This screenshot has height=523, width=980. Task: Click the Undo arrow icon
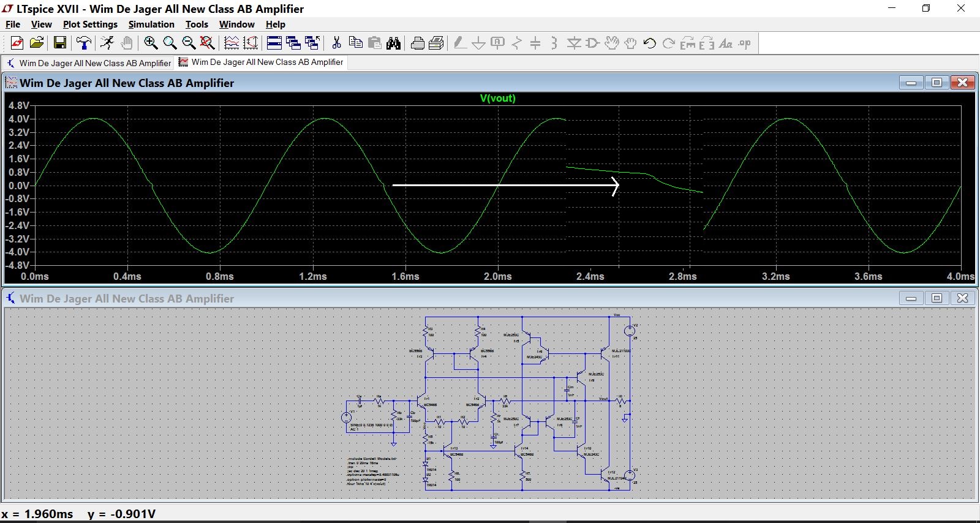650,43
